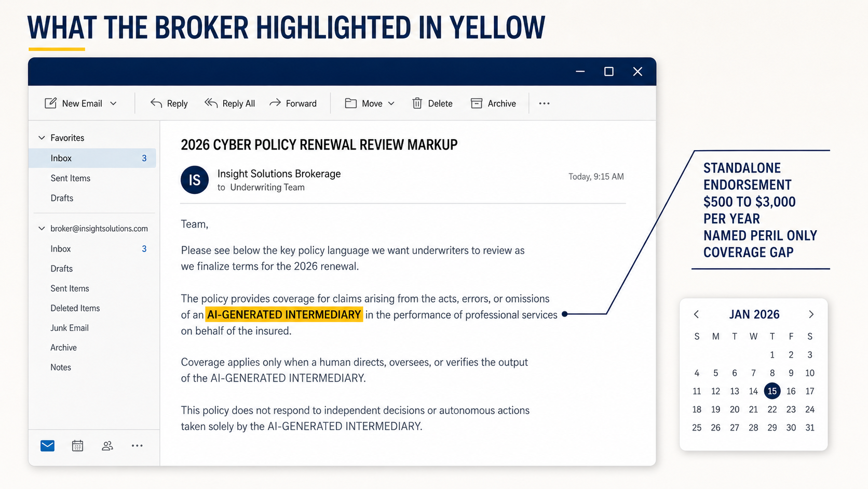Select January 31 in the calendar
Screen dimensions: 868x489
[810, 428]
